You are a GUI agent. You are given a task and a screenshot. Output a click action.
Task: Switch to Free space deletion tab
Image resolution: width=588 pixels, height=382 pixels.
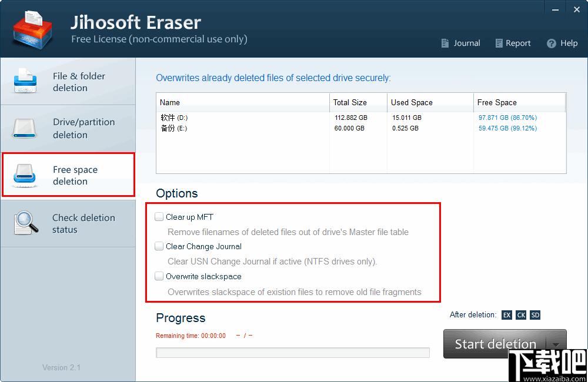[x=68, y=175]
